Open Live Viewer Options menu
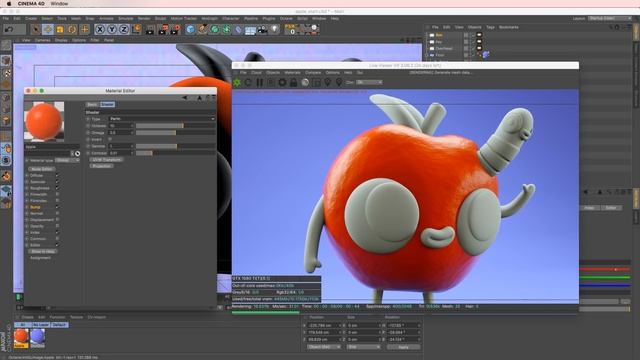This screenshot has height=360, width=640. [333, 73]
